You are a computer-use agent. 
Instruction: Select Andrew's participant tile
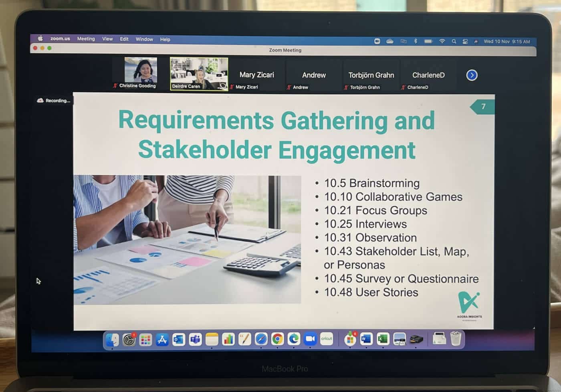pos(314,75)
